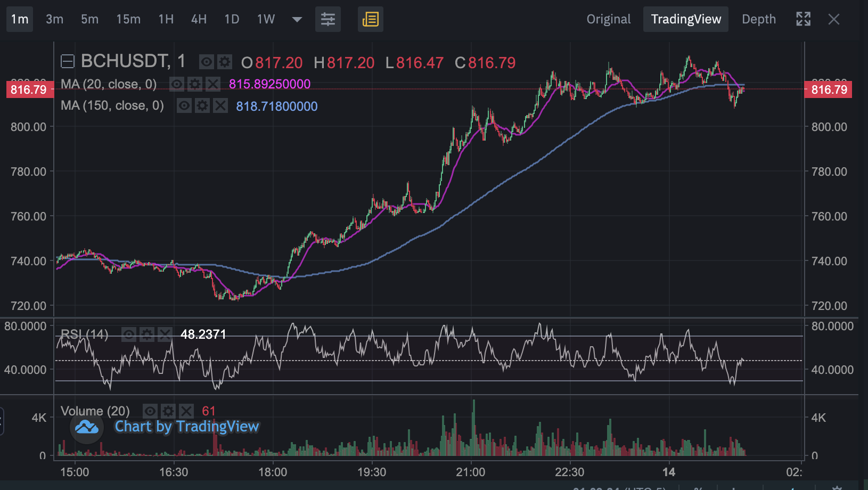Image resolution: width=868 pixels, height=490 pixels.
Task: Open the indicators list icon
Action: [x=371, y=19]
